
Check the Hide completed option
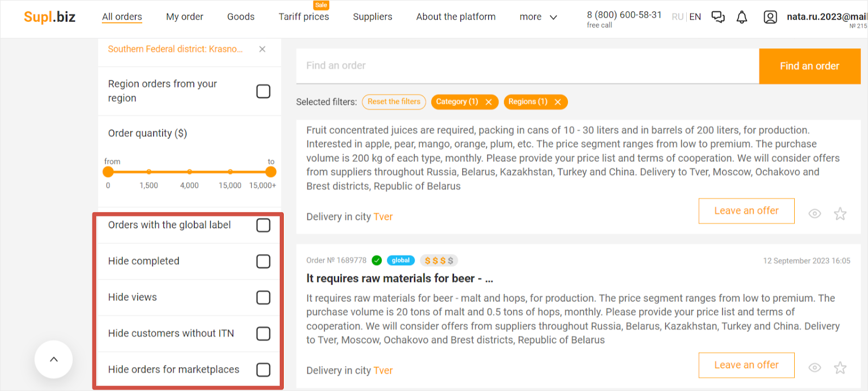click(x=263, y=262)
